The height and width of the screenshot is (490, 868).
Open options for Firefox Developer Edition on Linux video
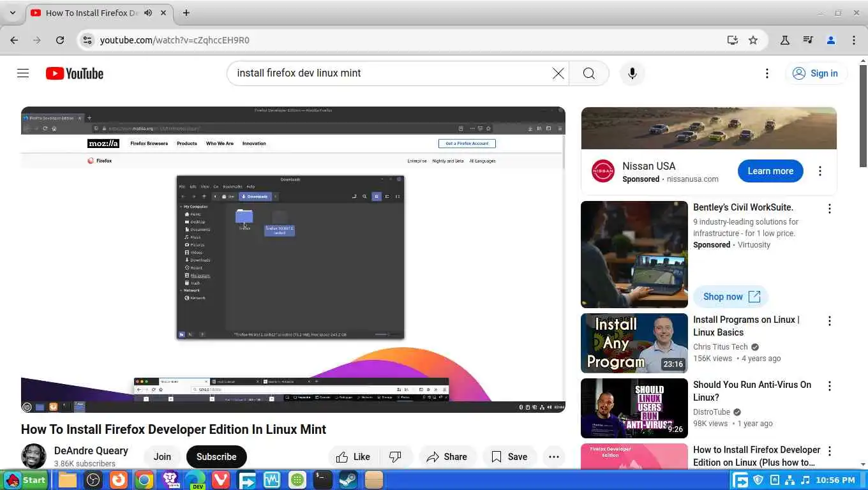point(830,451)
